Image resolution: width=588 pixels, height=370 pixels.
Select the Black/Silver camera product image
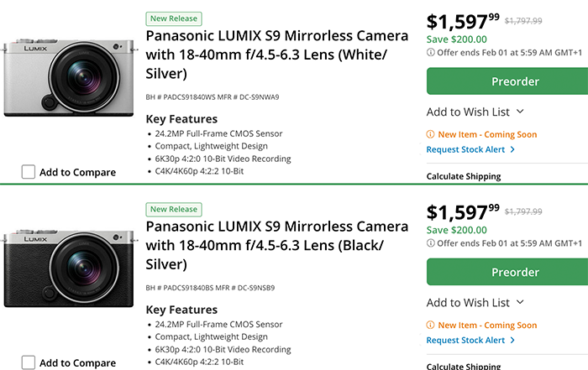click(x=68, y=267)
